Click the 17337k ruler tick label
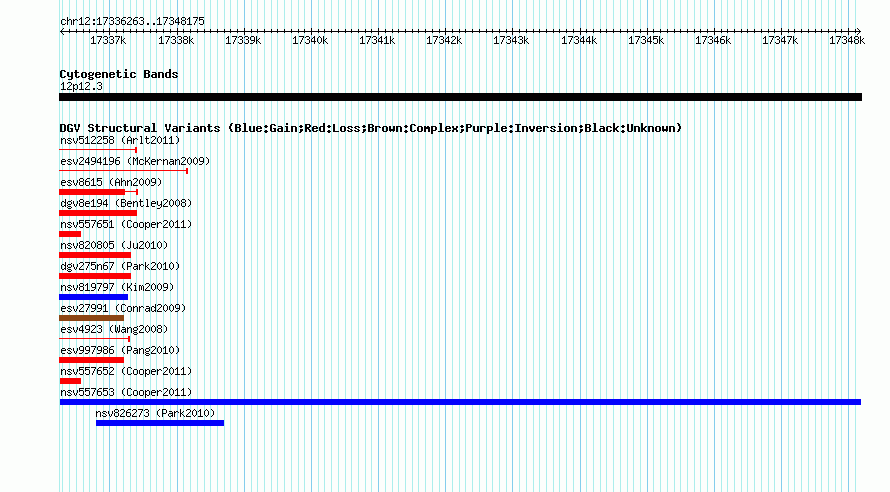This screenshot has height=492, width=890. tap(108, 40)
